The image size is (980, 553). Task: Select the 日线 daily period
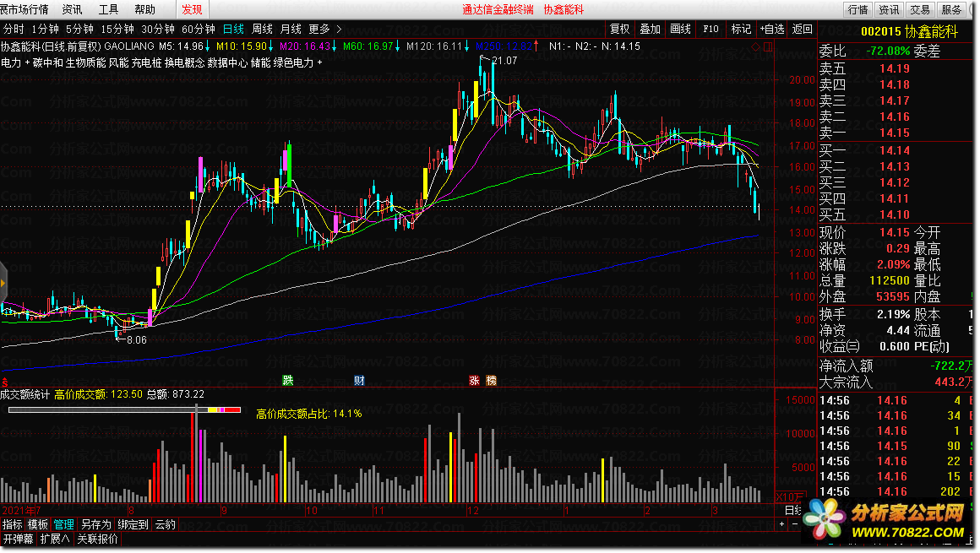[234, 30]
